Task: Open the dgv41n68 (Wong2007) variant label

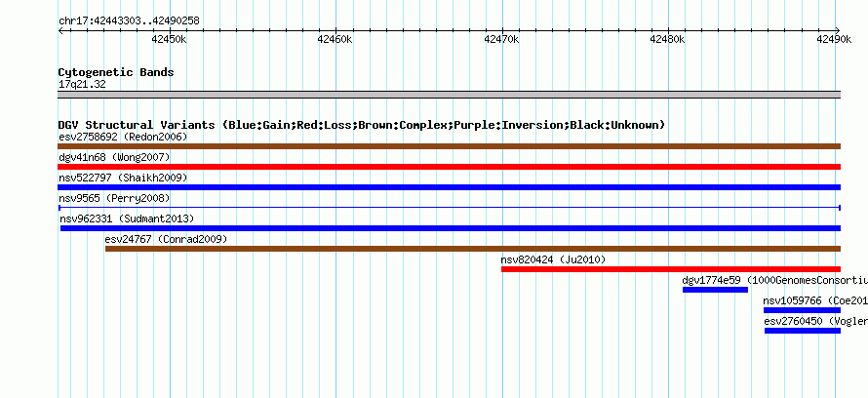Action: tap(114, 157)
